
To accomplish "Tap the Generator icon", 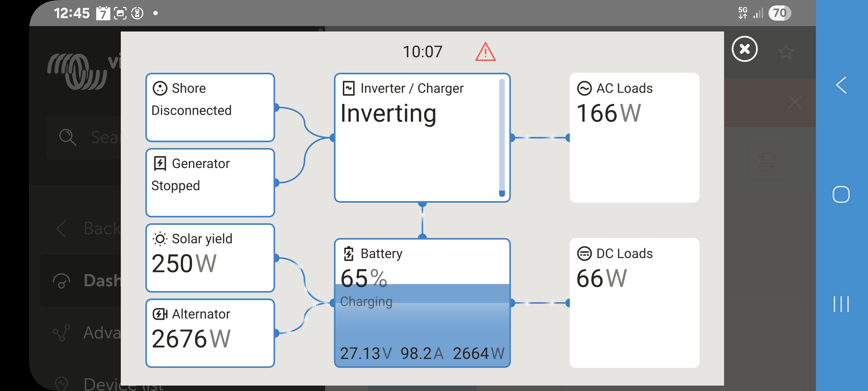I will coord(160,164).
